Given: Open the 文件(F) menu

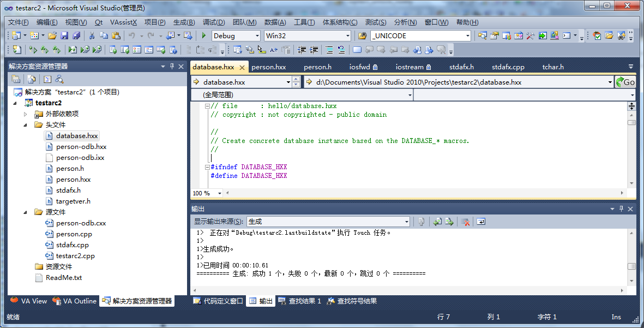Looking at the screenshot, I should 18,22.
